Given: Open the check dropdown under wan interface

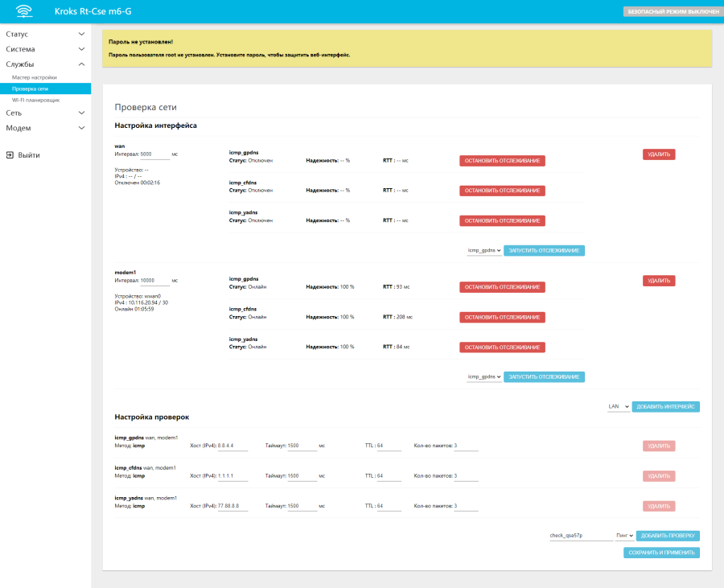Looking at the screenshot, I should tap(484, 251).
